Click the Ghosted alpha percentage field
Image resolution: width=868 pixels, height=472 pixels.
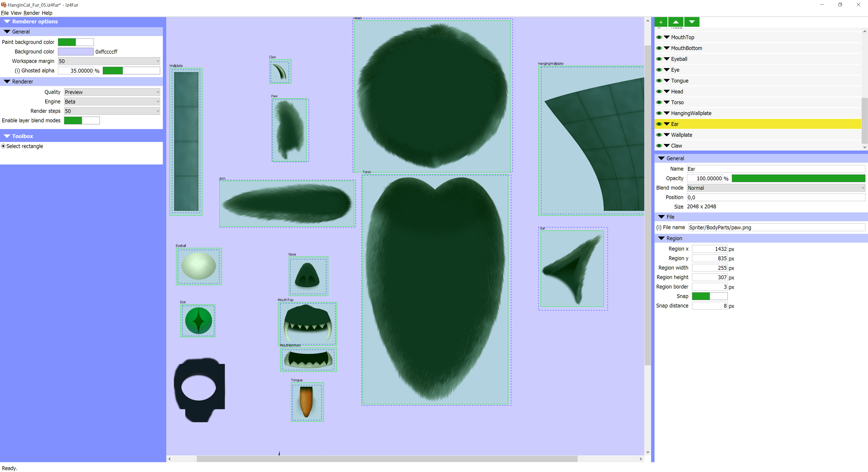(x=76, y=71)
